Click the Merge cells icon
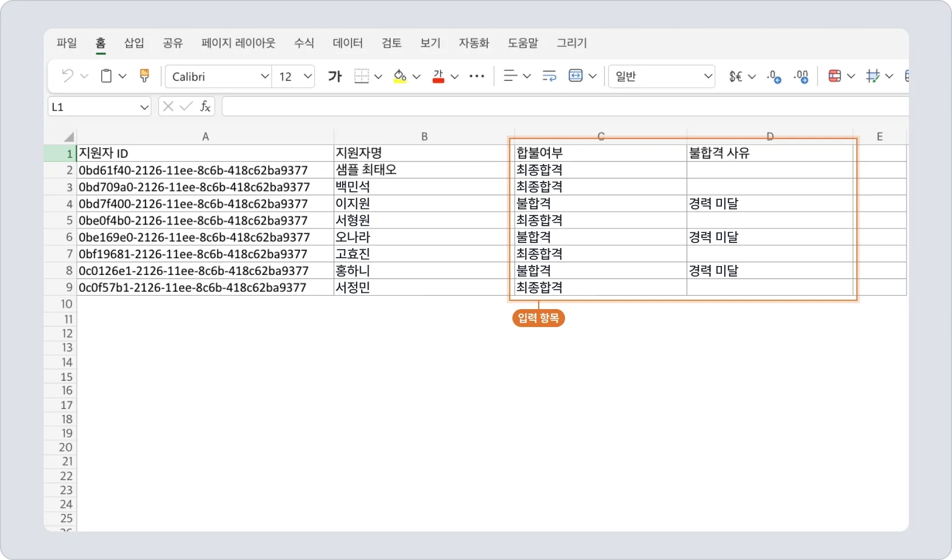Viewport: 952px width, 560px height. point(576,76)
